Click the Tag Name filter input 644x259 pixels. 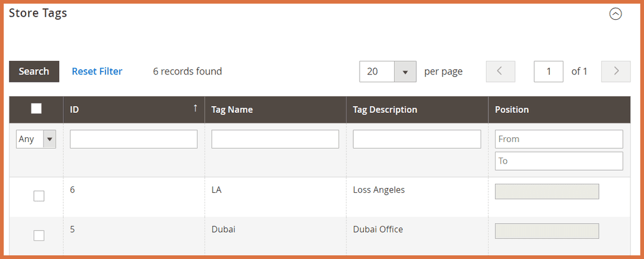tap(275, 139)
